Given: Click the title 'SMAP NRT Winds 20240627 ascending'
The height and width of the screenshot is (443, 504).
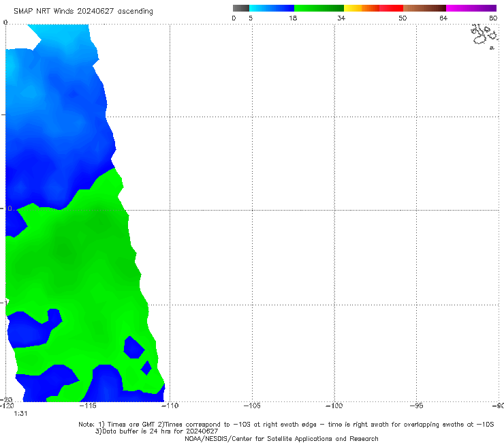Looking at the screenshot, I should click(83, 11).
